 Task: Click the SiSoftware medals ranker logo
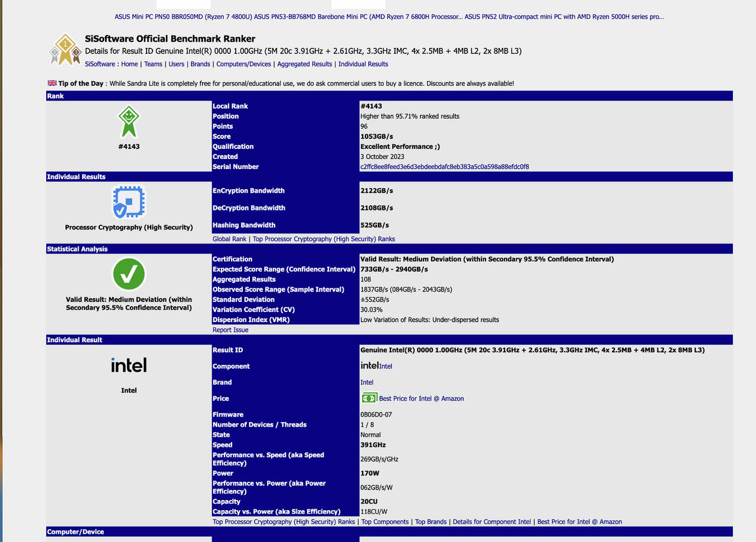point(65,49)
